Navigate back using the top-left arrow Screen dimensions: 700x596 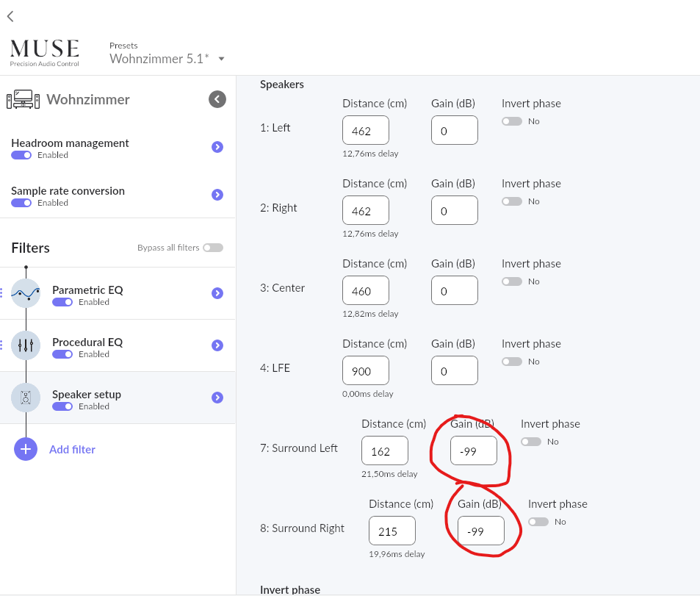pos(10,16)
